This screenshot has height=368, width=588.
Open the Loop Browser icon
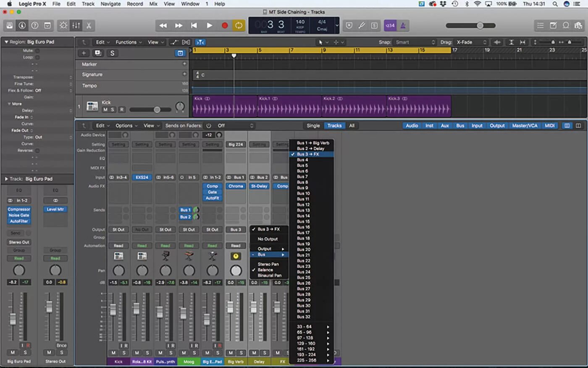566,26
